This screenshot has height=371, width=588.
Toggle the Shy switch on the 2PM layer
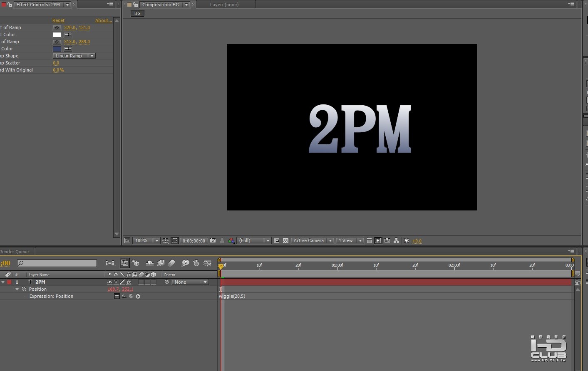(x=109, y=282)
